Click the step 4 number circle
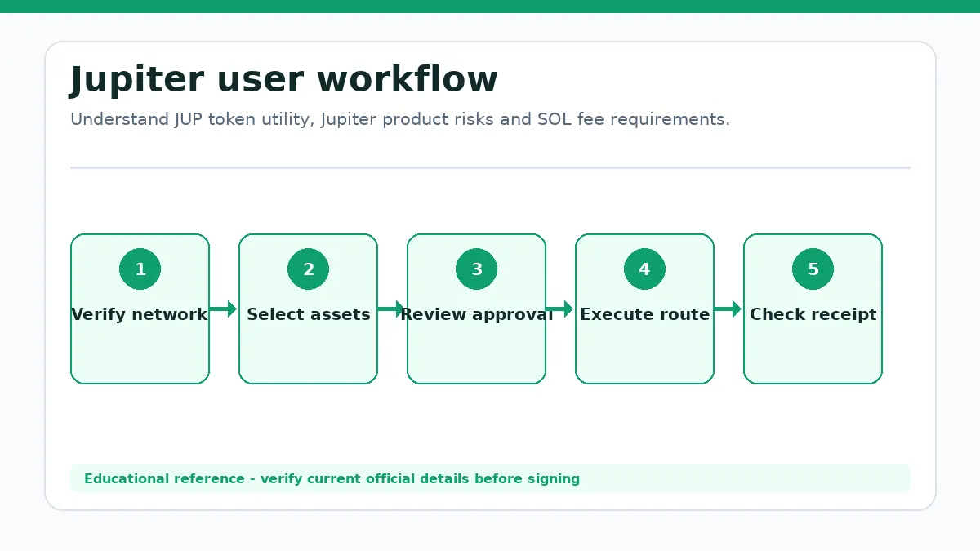980x551 pixels. click(644, 269)
